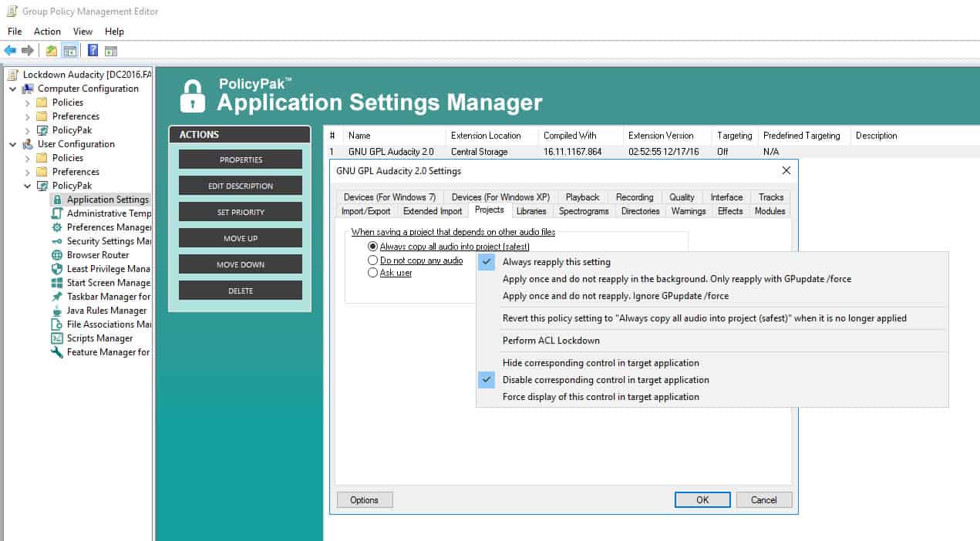Open the View menu
Image resolution: width=980 pixels, height=541 pixels.
pyautogui.click(x=83, y=32)
